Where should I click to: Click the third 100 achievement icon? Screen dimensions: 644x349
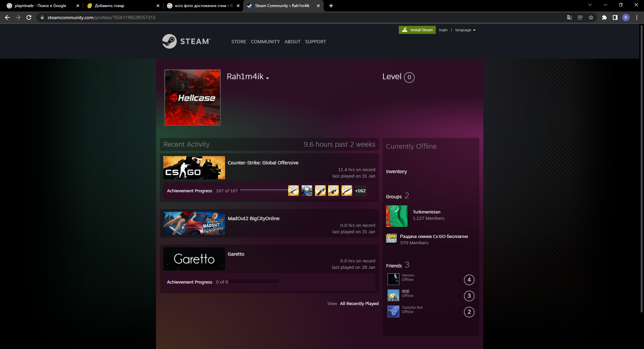tap(347, 191)
